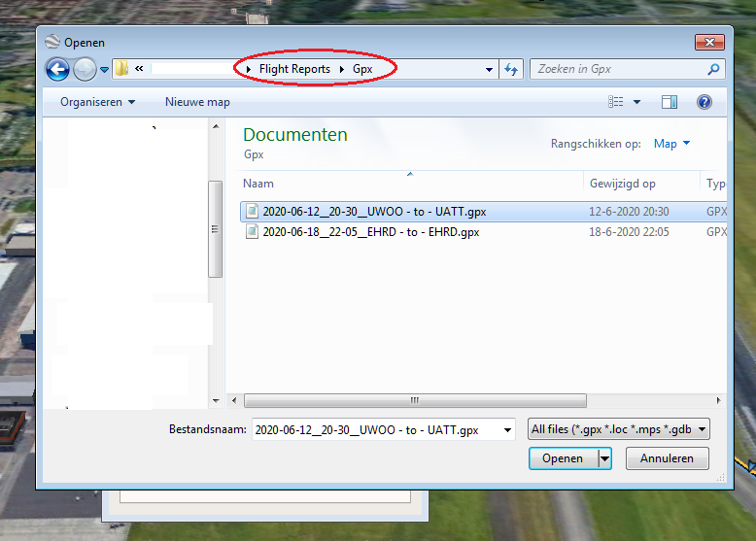Open the Organiseren menu
Screen dimensions: 756x541
point(97,102)
